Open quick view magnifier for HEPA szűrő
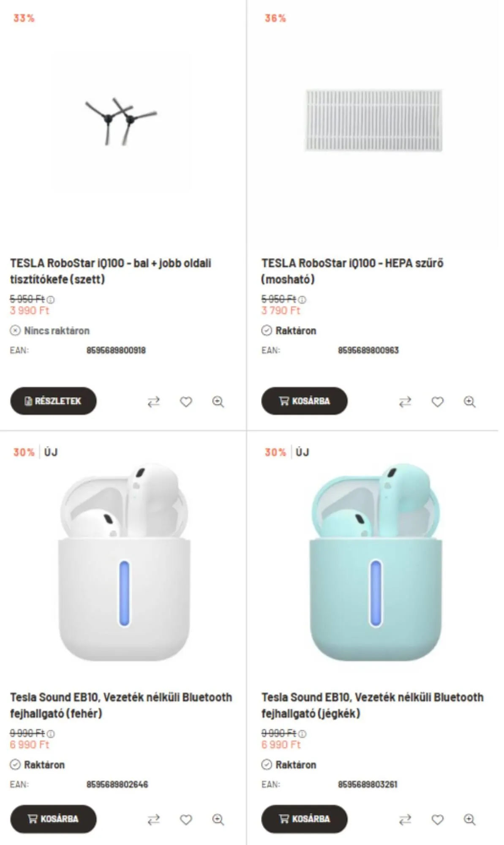504x845 pixels. (x=469, y=401)
